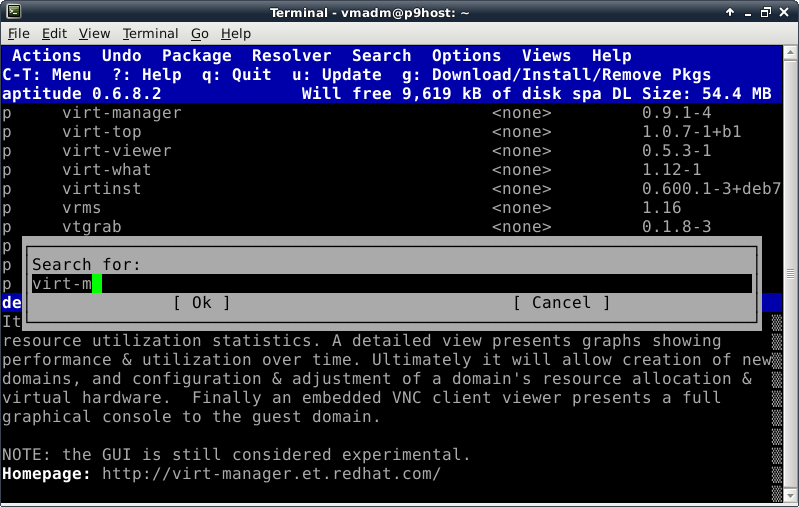
Task: Open aptitude's Options menu
Action: (x=466, y=56)
